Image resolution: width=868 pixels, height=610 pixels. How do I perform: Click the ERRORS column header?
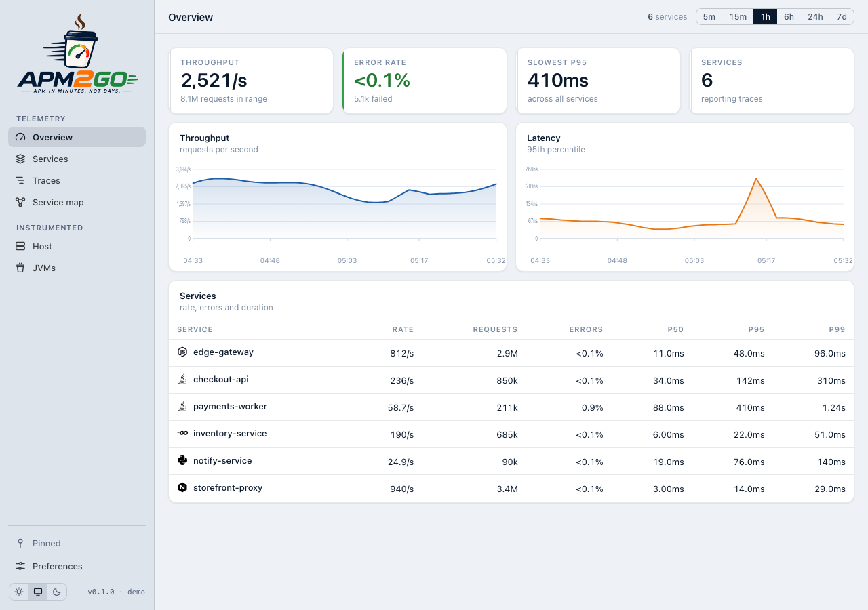(x=586, y=329)
